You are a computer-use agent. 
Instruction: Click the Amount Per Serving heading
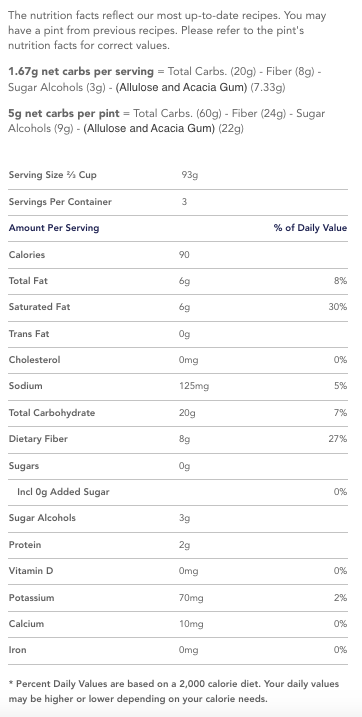53,228
